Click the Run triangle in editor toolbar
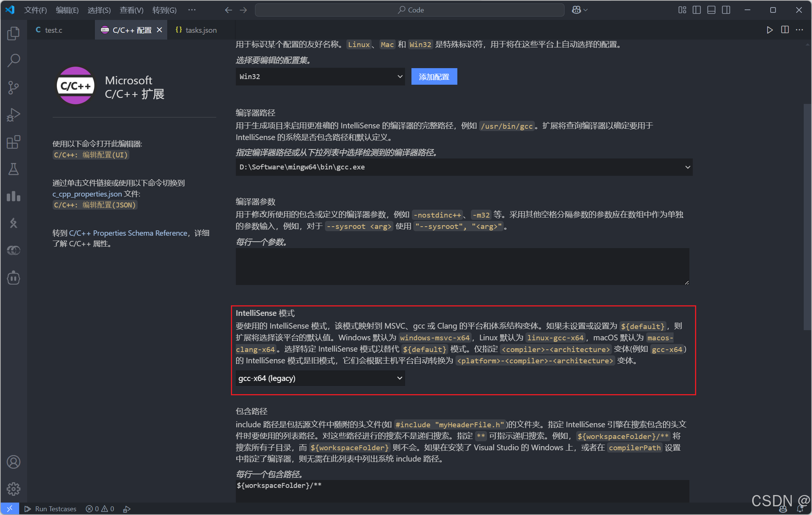Screen dimensions: 812x515 [x=770, y=30]
